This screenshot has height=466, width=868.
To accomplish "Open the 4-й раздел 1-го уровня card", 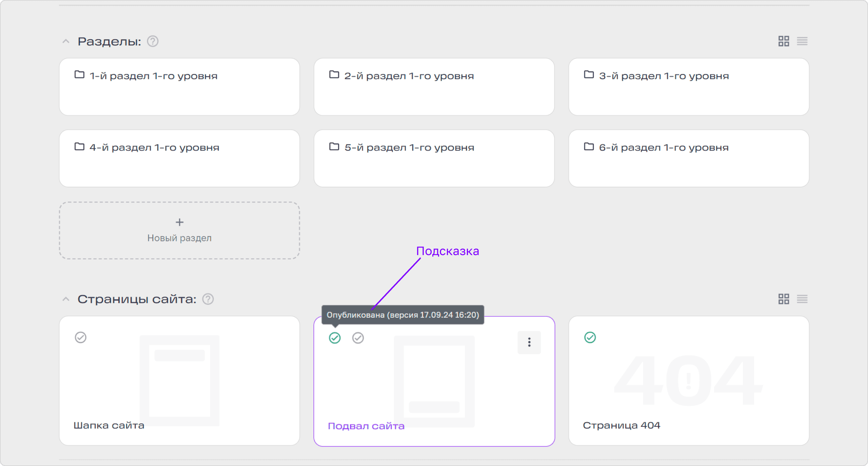I will (x=179, y=158).
